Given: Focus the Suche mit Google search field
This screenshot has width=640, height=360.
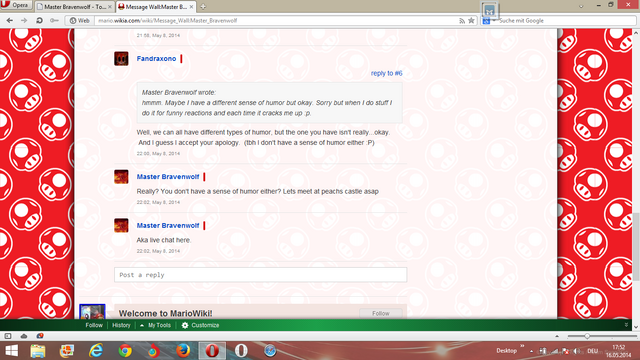Looking at the screenshot, I should [x=565, y=20].
